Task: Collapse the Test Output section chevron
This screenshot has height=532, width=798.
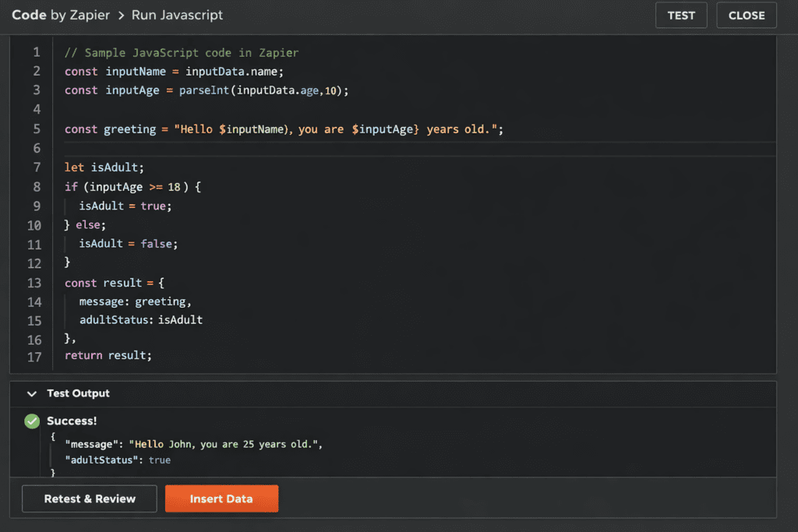Action: click(x=31, y=393)
